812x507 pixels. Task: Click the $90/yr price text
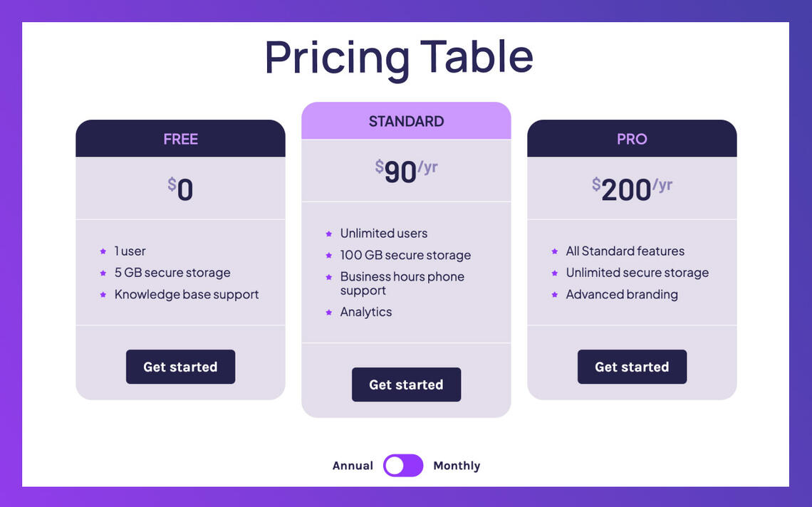click(x=406, y=169)
